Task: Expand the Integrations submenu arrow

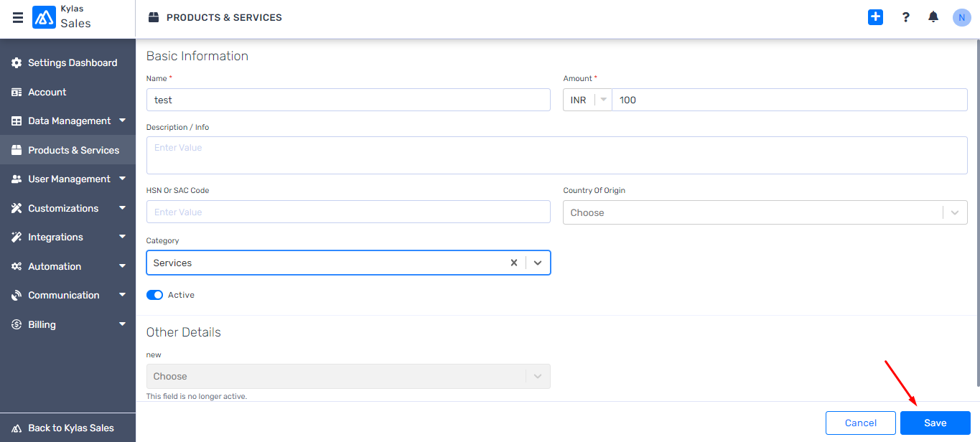Action: [x=122, y=237]
